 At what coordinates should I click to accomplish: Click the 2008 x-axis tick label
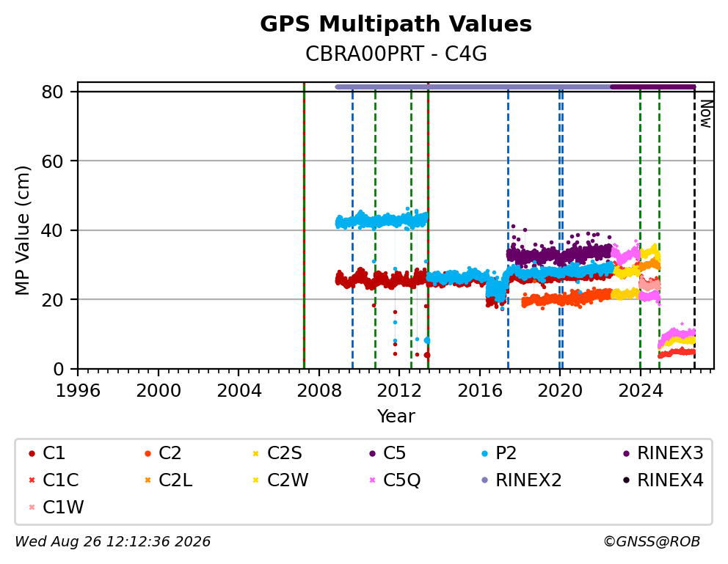tap(319, 391)
